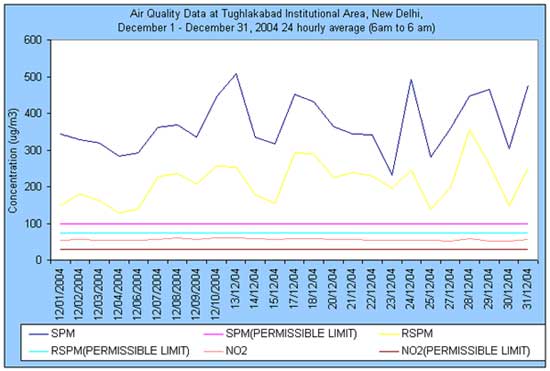
Task: Click the y-axis value 400
Action: tap(33, 114)
